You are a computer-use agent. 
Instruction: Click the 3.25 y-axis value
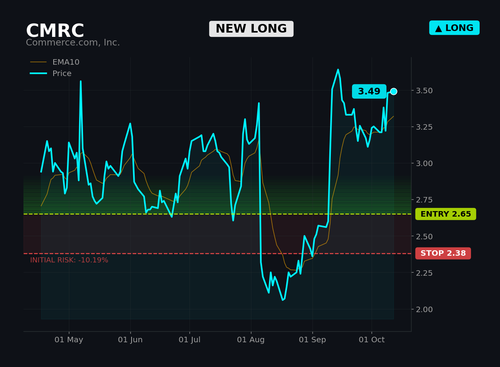[424, 127]
